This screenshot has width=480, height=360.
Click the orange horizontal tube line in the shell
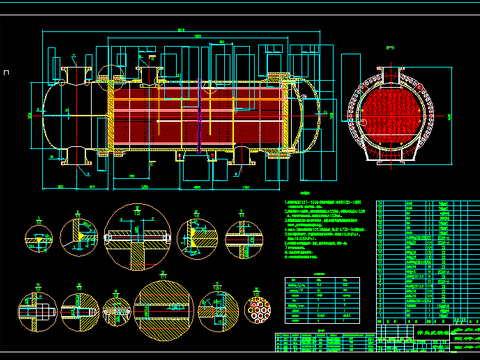coord(198,100)
